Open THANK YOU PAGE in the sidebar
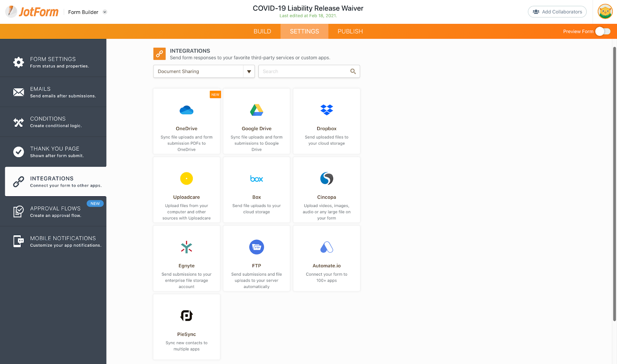This screenshot has width=617, height=364. (53, 152)
